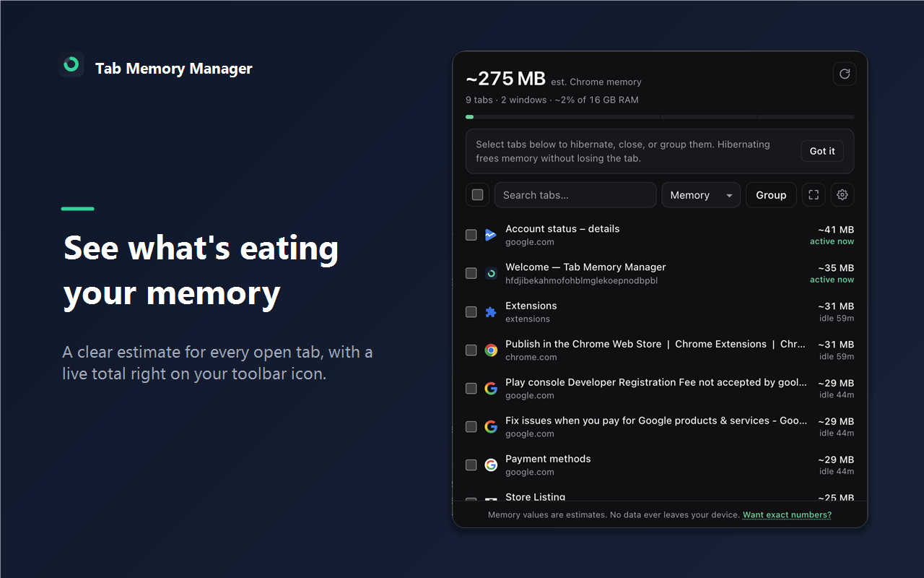Click the See what's eating your memory headline
This screenshot has height=578, width=924.
[201, 271]
